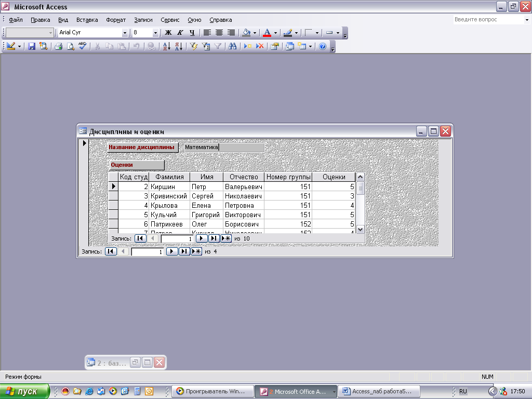This screenshot has width=532, height=399.
Task: Click the Print icon
Action: point(58,46)
